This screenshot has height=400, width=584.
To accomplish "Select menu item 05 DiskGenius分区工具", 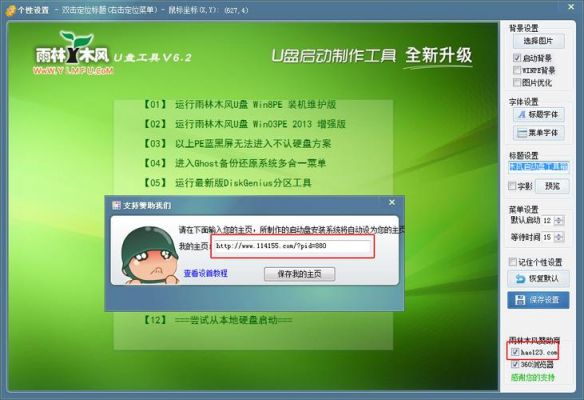I will click(228, 182).
